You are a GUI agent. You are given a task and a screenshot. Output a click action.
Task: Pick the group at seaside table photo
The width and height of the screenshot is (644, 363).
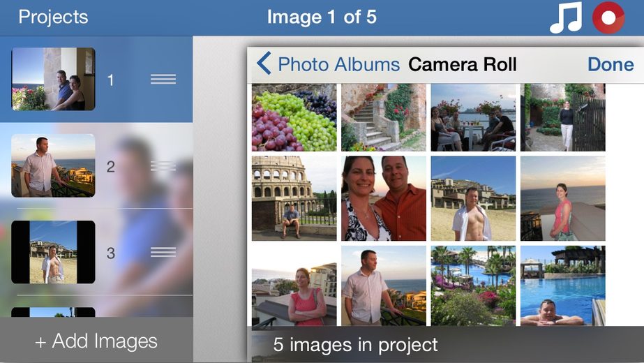click(473, 117)
